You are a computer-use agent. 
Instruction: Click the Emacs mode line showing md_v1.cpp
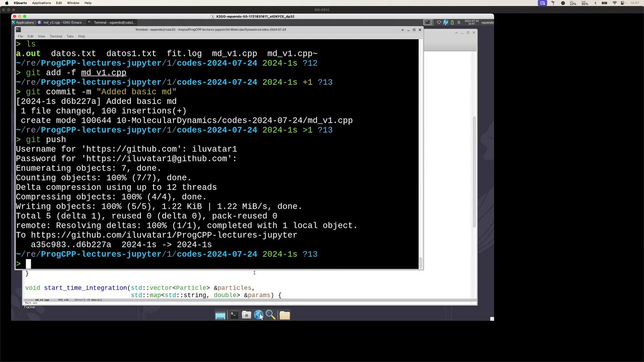[x=250, y=300]
